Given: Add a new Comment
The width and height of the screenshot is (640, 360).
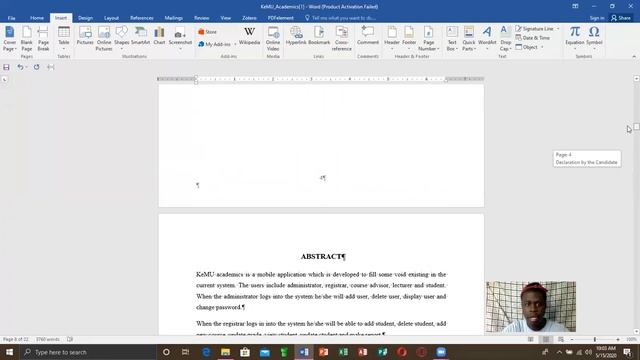Looking at the screenshot, I should [368, 36].
